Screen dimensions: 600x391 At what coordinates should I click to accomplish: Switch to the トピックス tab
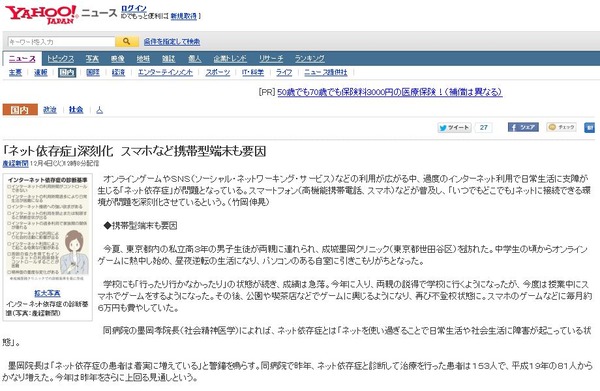point(60,59)
